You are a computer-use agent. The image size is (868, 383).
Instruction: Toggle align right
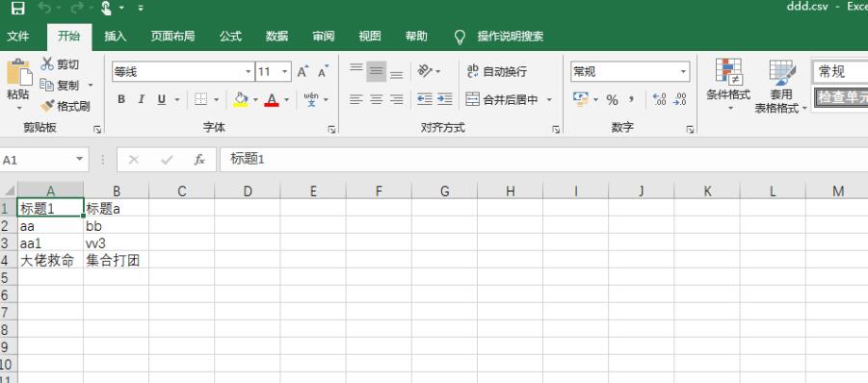pyautogui.click(x=396, y=99)
